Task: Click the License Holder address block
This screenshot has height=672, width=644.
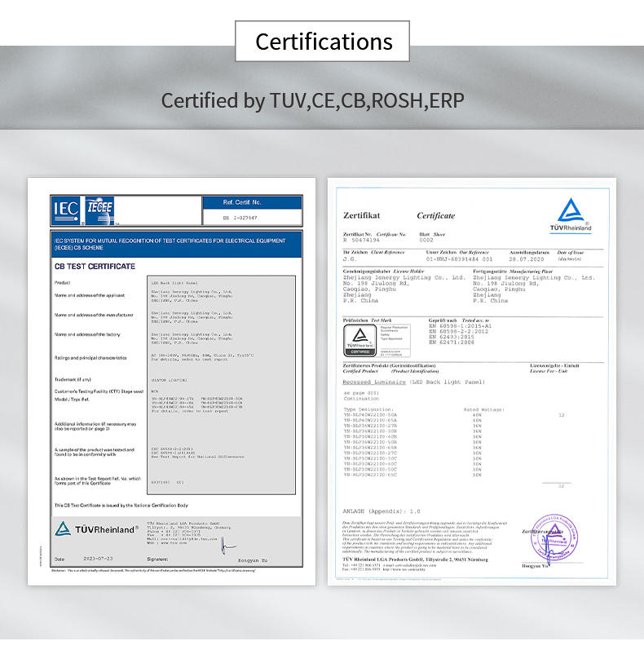Action: coord(404,290)
